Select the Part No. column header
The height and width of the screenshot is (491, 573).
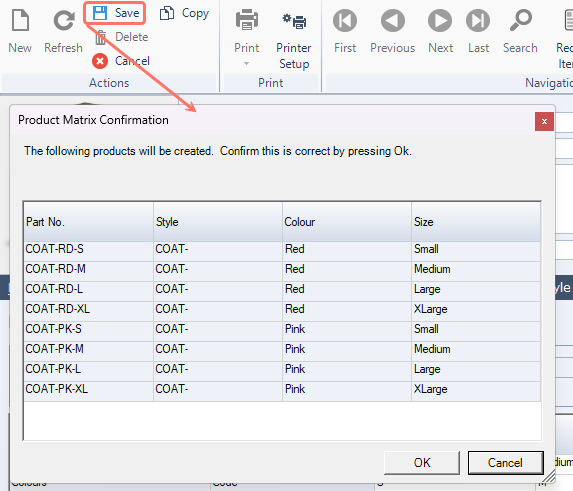coord(88,222)
